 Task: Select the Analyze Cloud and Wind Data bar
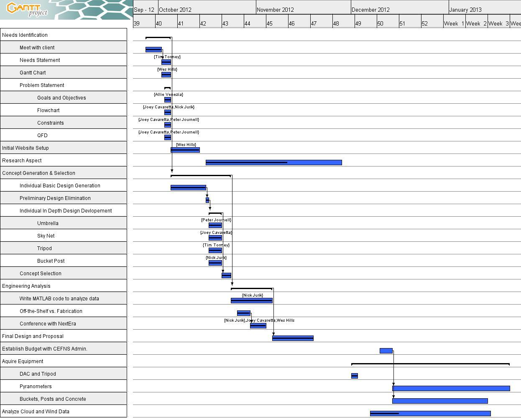coord(430,413)
